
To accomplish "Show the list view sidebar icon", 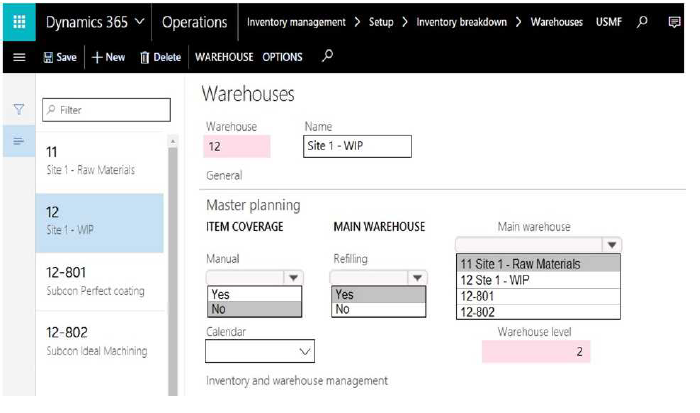I will tap(19, 142).
